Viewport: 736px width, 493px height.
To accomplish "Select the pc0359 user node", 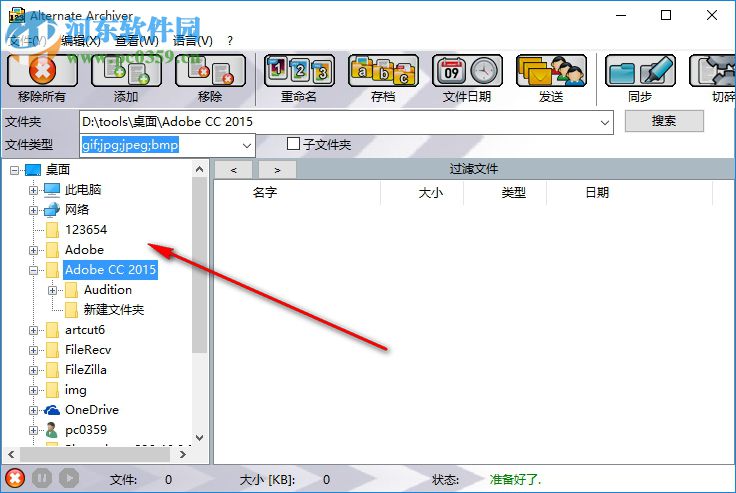I will pos(86,430).
